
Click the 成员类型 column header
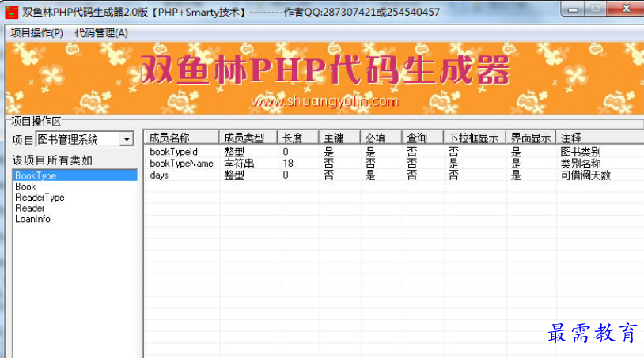coord(248,138)
